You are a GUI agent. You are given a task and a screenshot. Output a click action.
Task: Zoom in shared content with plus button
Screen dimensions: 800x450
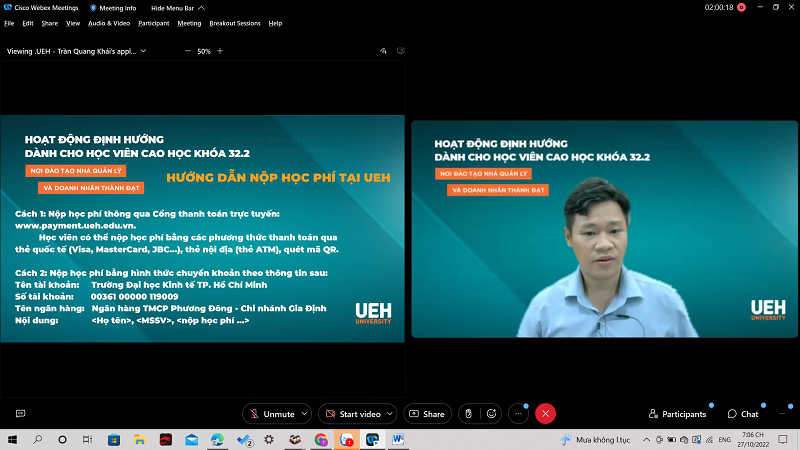click(220, 51)
